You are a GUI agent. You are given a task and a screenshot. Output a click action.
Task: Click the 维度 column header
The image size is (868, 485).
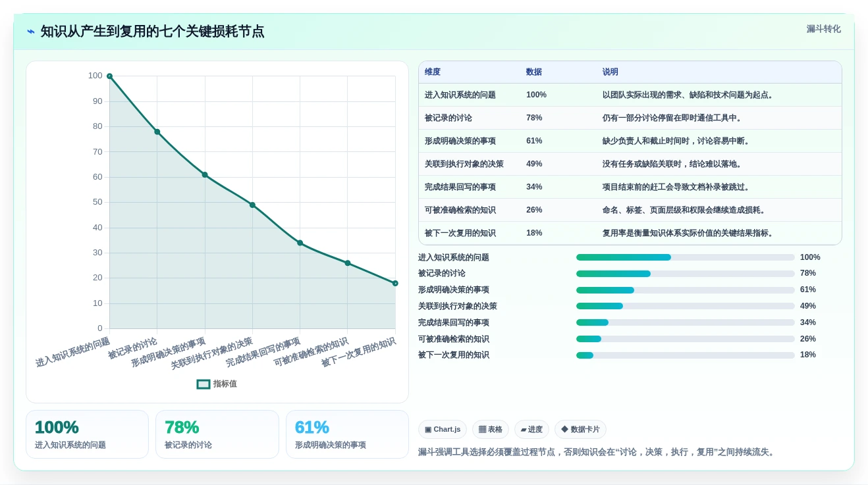433,72
